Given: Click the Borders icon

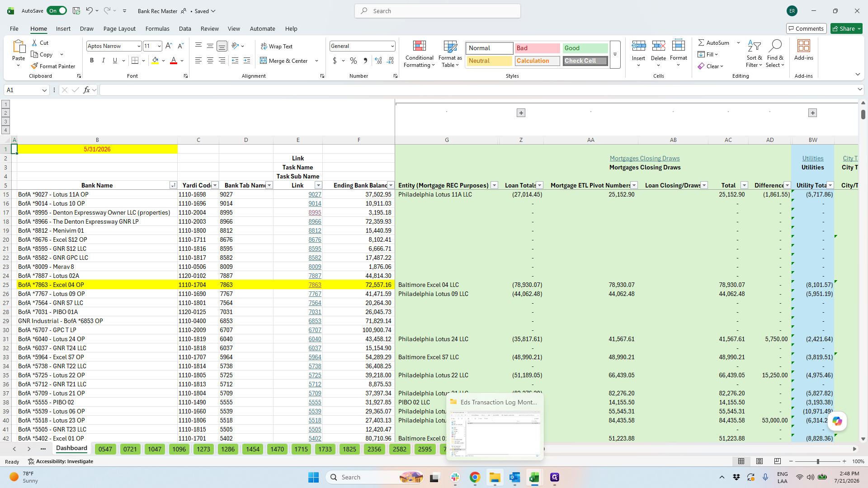Looking at the screenshot, I should pos(135,61).
